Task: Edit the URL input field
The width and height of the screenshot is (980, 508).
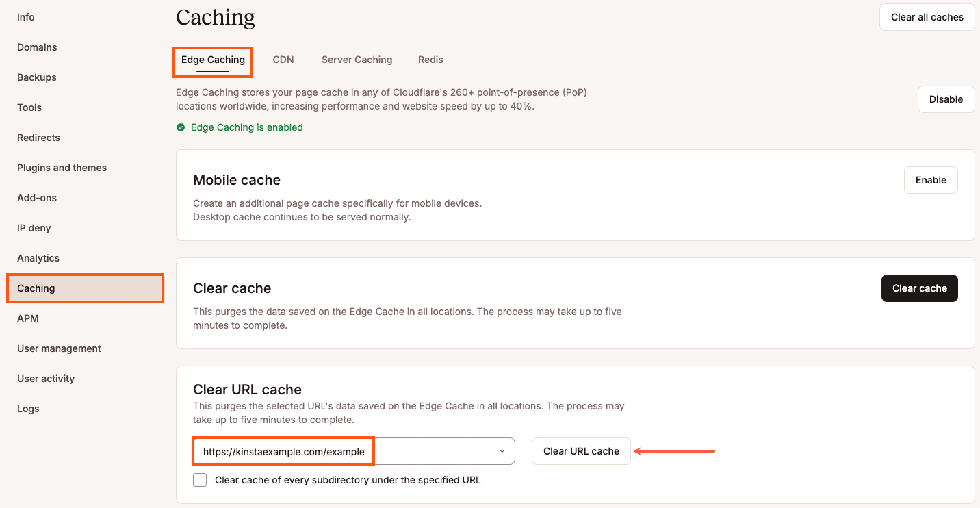Action: click(283, 451)
